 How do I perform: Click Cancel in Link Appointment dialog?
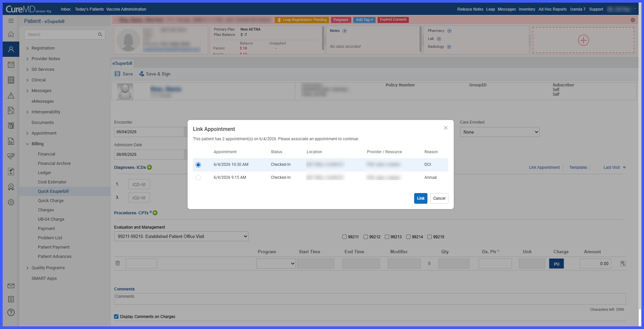(439, 198)
